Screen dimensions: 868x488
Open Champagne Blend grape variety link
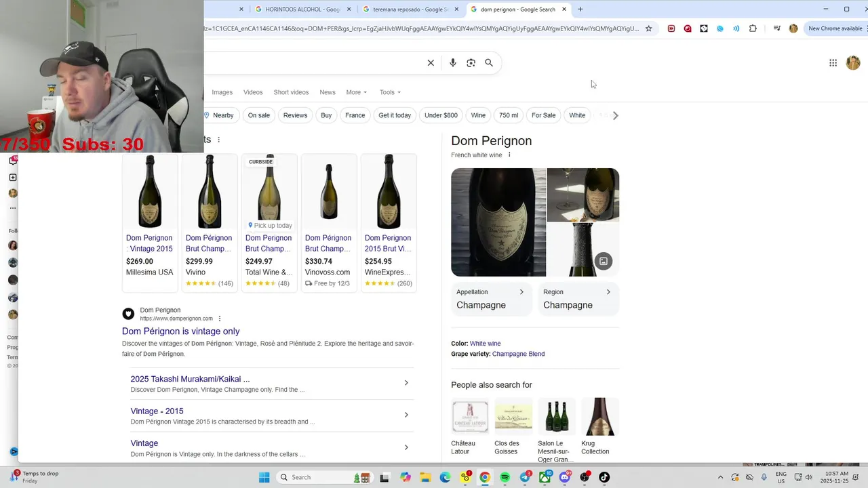pos(518,354)
